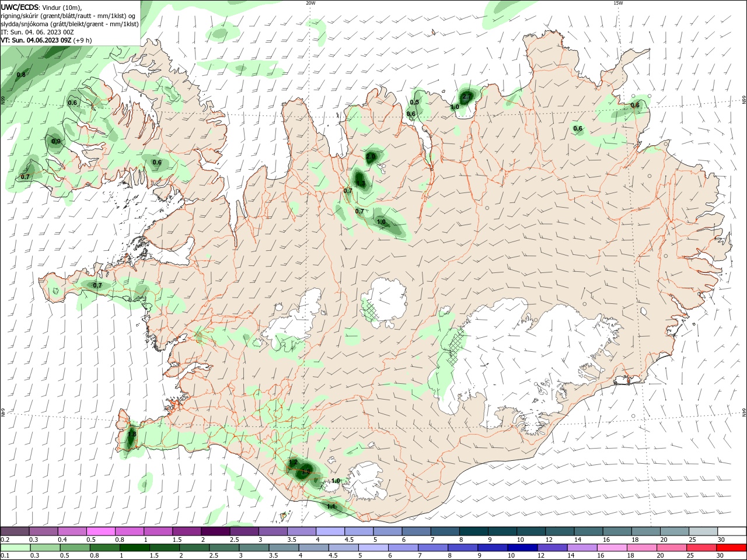Click the darkest green swatch labeled 1 in lower legend
The width and height of the screenshot is (747, 560).
134,548
